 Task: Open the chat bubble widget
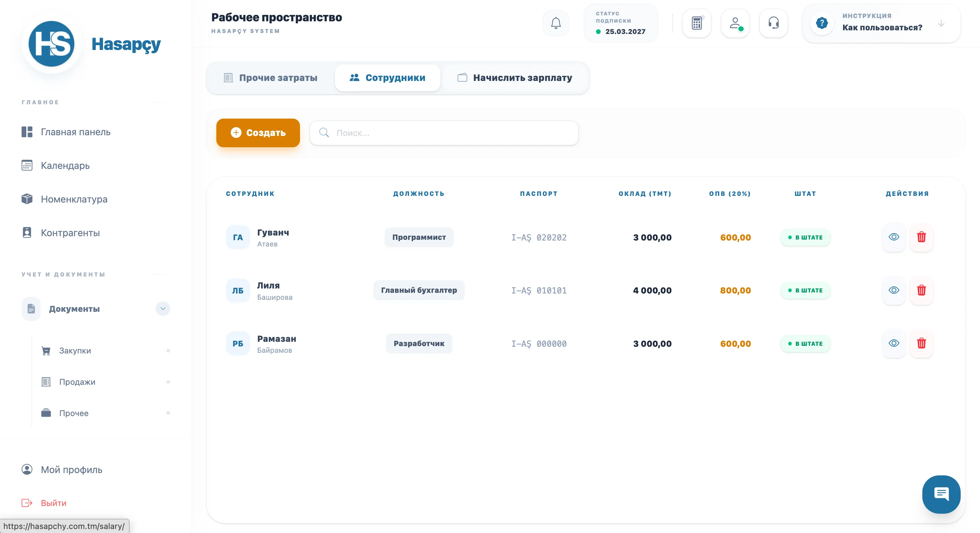coord(941,494)
